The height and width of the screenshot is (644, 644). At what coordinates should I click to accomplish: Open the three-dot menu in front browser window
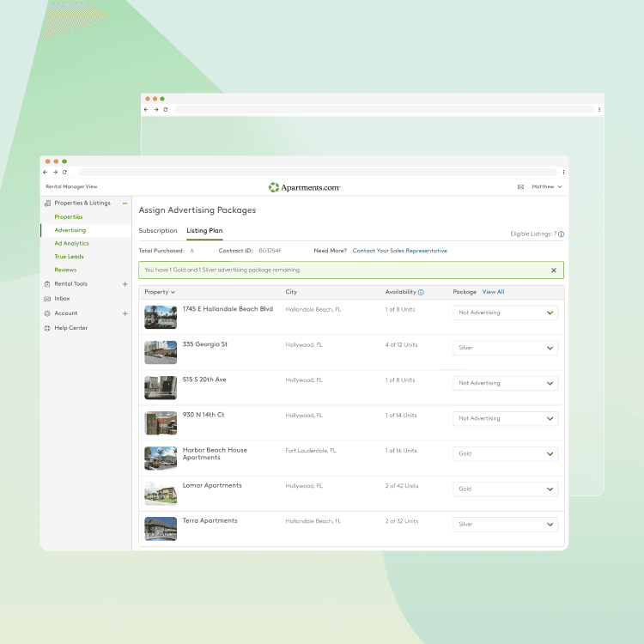[563, 172]
